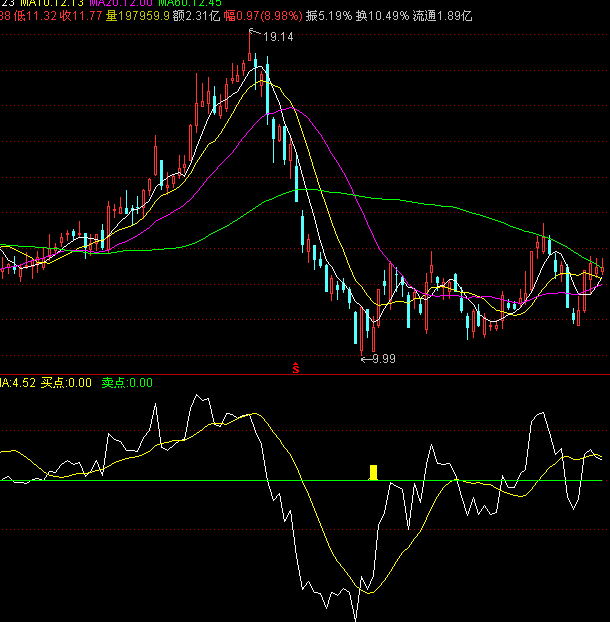
Task: Click the 买点 buy point label
Action: click(66, 382)
